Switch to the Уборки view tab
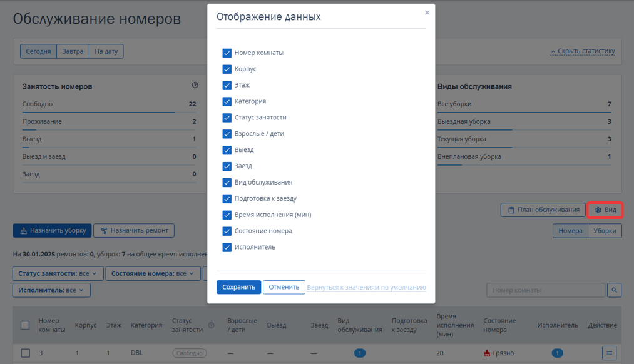The height and width of the screenshot is (364, 634). [x=605, y=231]
